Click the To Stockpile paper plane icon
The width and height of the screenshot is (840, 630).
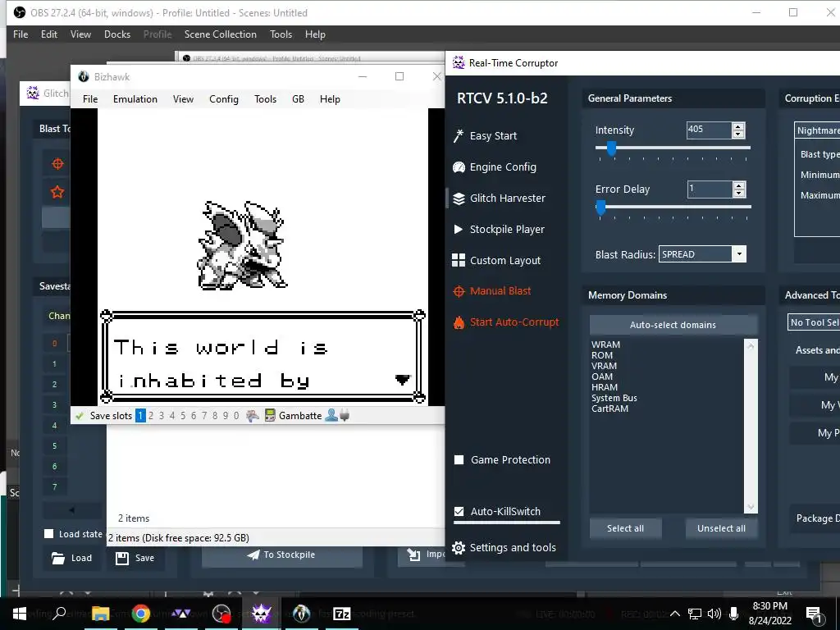click(253, 555)
